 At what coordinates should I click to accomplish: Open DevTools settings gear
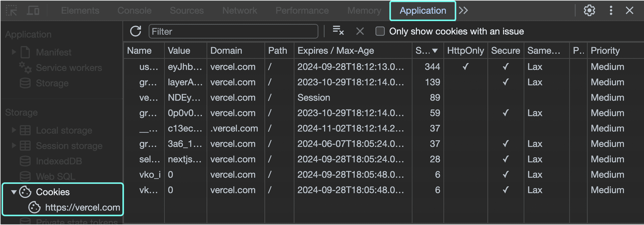click(589, 11)
